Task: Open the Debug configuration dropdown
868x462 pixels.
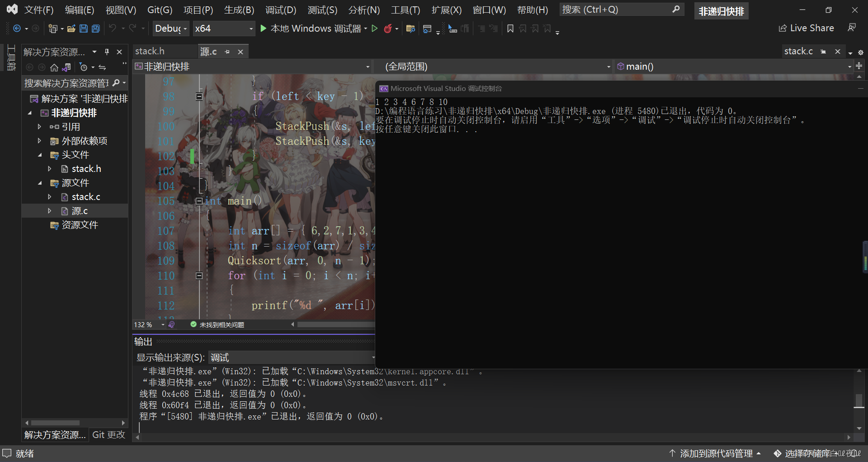Action: [171, 29]
